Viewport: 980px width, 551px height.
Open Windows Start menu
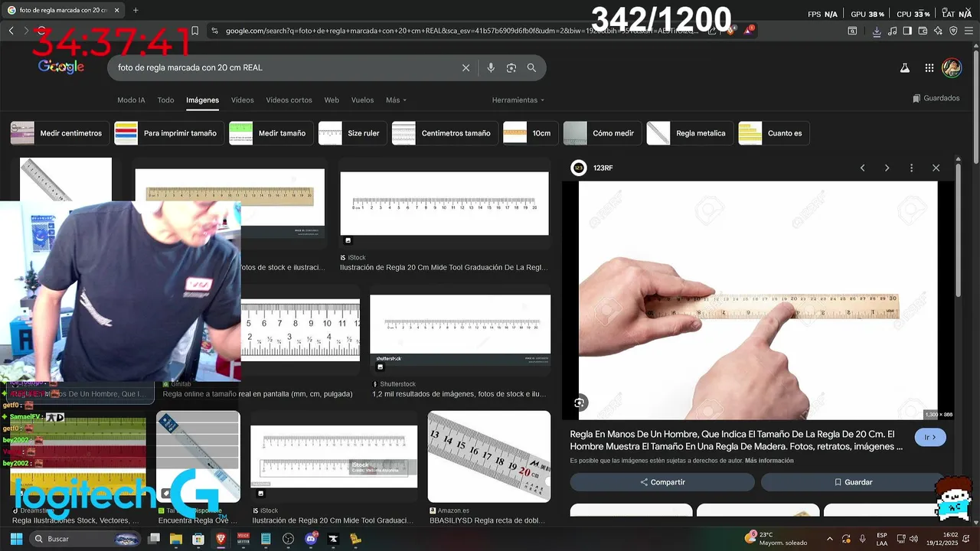click(x=16, y=539)
